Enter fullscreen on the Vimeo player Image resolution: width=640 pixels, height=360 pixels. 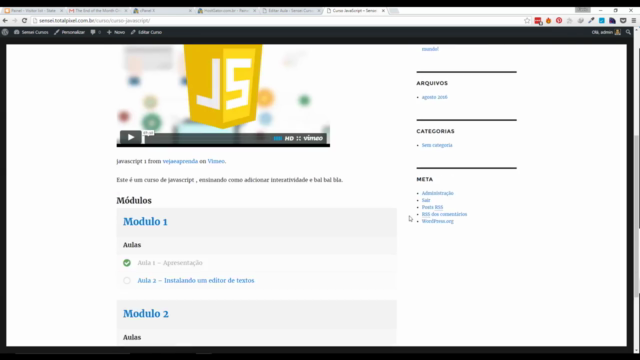pos(299,138)
